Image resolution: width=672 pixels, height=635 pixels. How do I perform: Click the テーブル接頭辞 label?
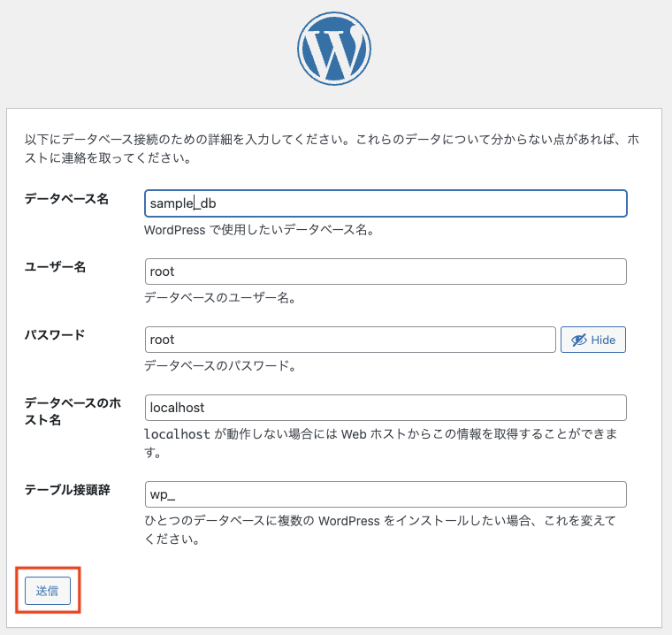67,489
